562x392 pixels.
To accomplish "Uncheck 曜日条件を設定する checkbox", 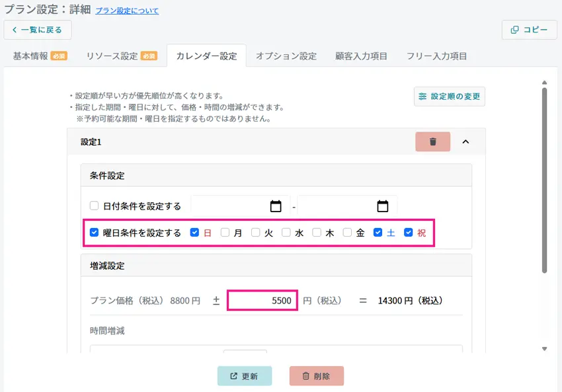I will click(x=94, y=232).
